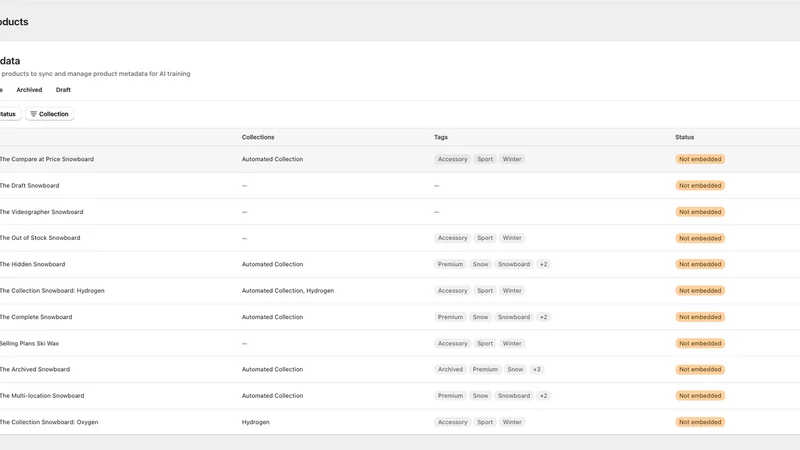Click Snow tag in Multi-location Snowboard row
This screenshot has width=800, height=450.
pyautogui.click(x=480, y=395)
